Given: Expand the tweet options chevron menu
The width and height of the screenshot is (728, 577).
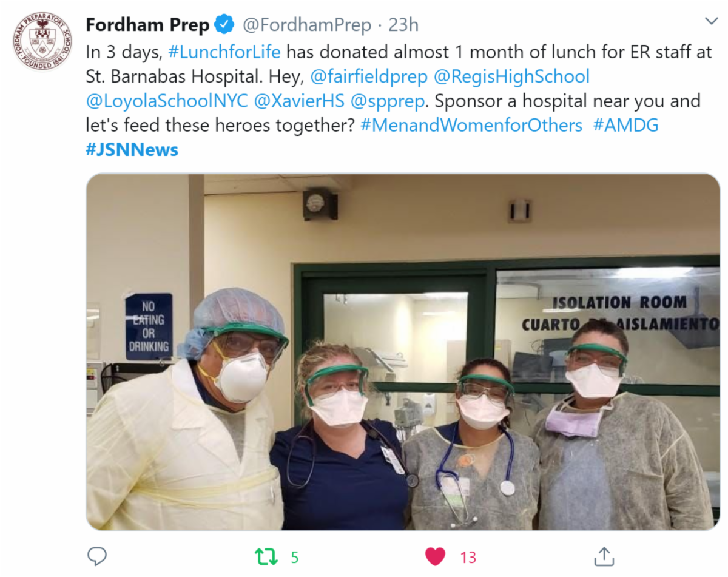Looking at the screenshot, I should coord(711,22).
